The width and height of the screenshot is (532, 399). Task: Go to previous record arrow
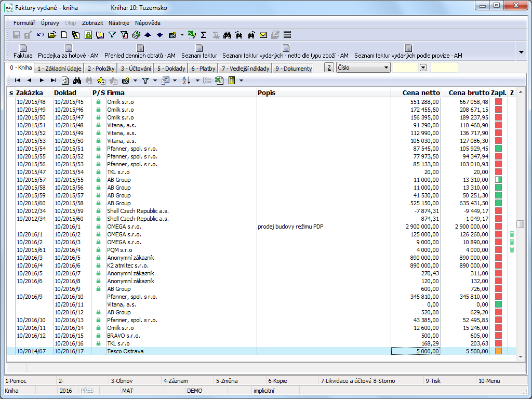(29, 81)
